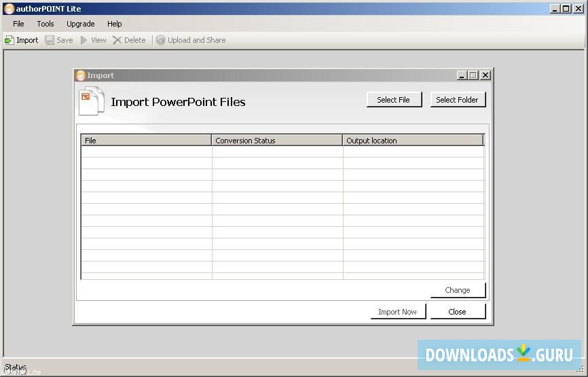Screen dimensions: 588x377
Task: Open the File menu
Action: coord(18,24)
